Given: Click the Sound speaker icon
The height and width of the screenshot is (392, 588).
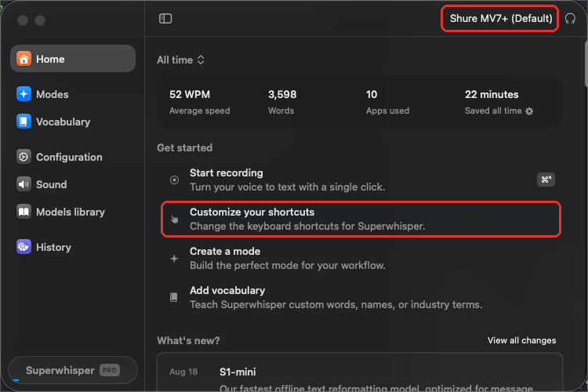Looking at the screenshot, I should pos(24,184).
